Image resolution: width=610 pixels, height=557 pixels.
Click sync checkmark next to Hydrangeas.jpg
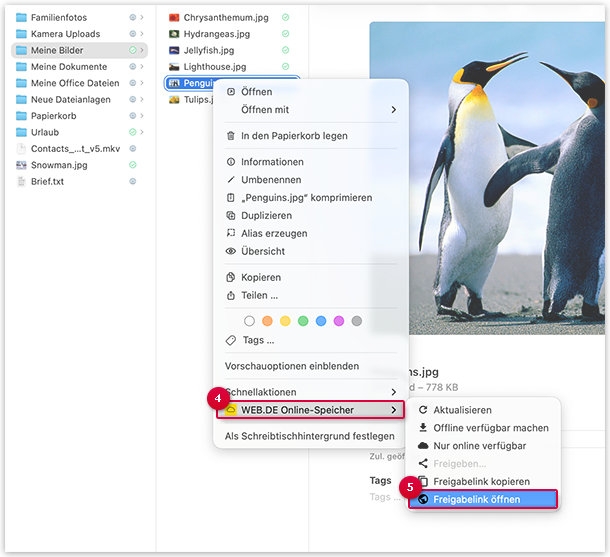[x=286, y=34]
